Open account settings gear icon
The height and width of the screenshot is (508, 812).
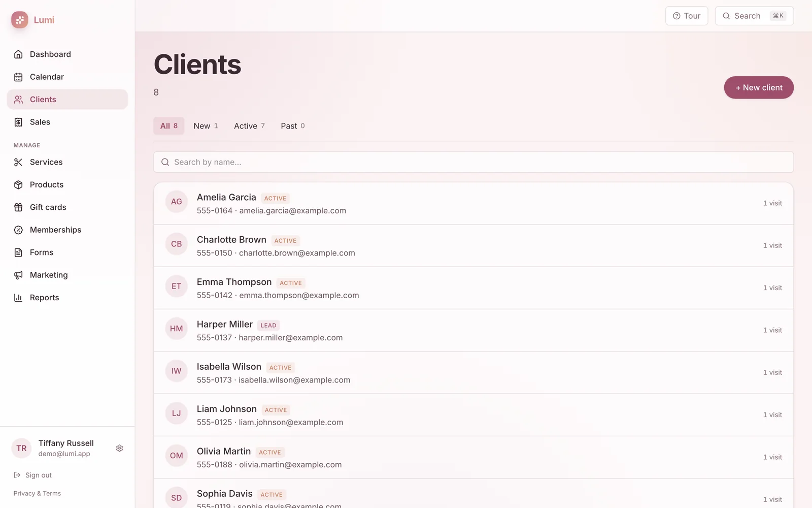120,448
